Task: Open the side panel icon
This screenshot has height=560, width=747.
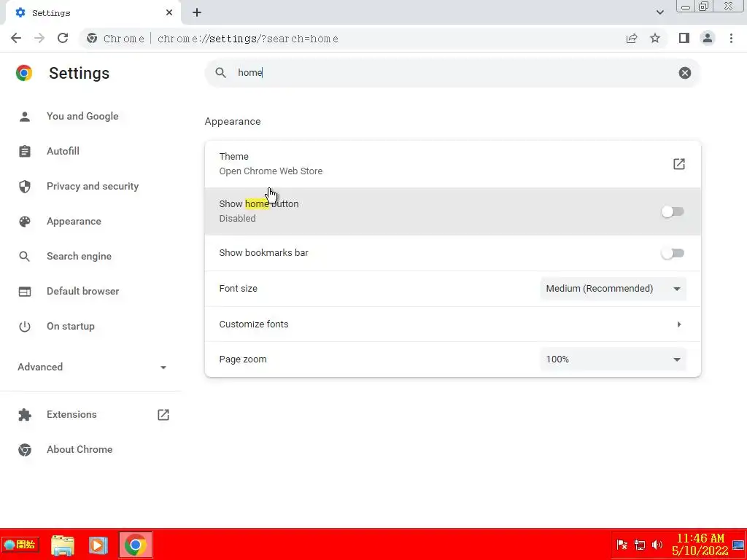Action: [x=684, y=39]
